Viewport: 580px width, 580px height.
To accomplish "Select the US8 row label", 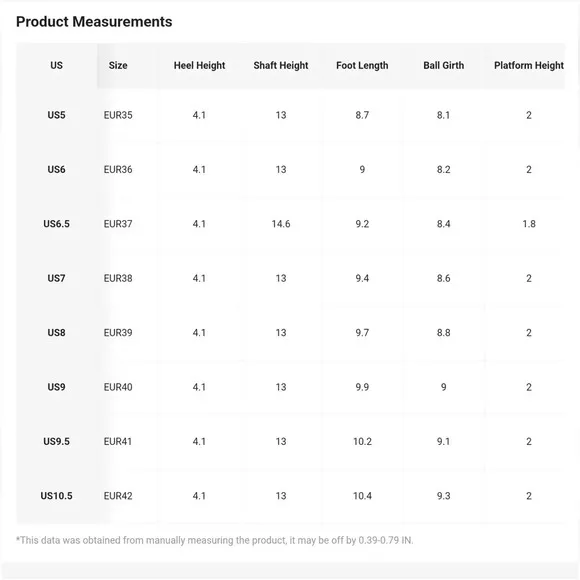I will 56,333.
